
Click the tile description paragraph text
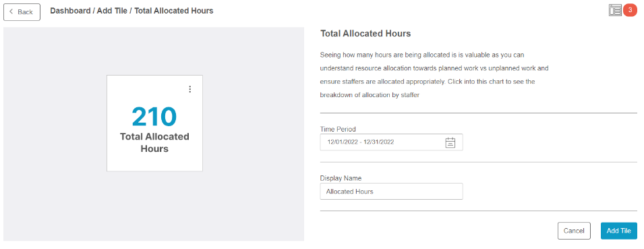click(x=434, y=75)
